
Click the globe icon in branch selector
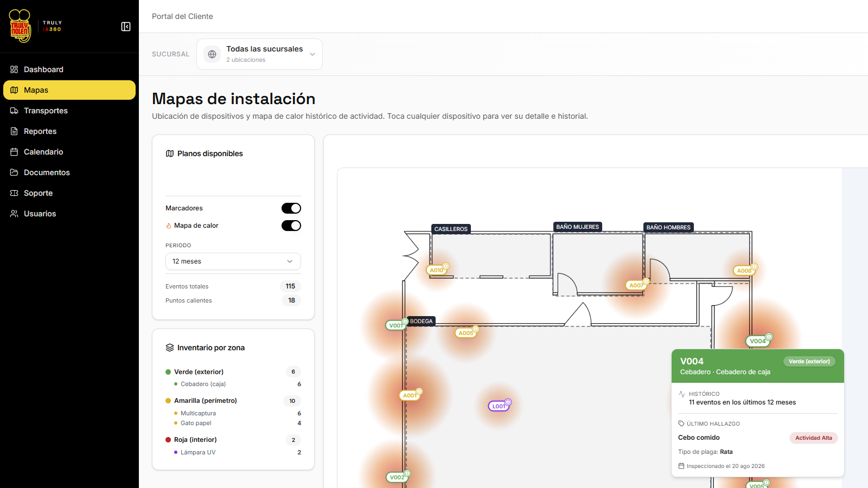coord(212,54)
